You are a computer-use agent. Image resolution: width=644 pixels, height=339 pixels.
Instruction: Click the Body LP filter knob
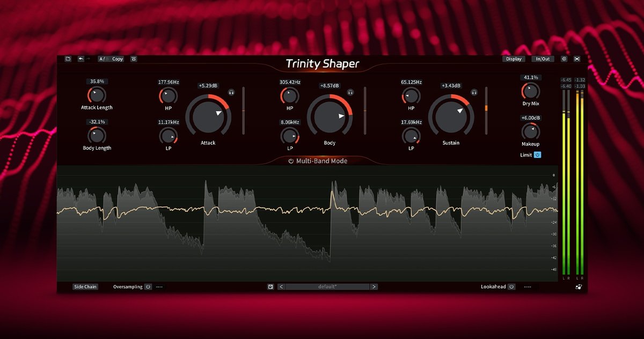coord(289,136)
